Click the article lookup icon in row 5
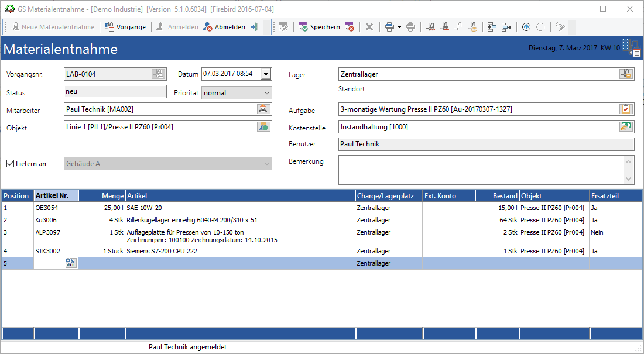The image size is (644, 354). (x=71, y=263)
